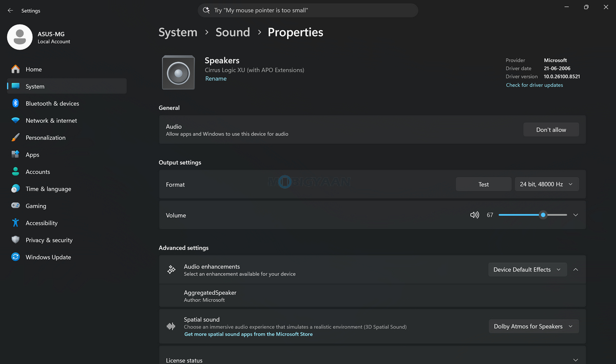Click the Speakers device image

click(x=178, y=72)
